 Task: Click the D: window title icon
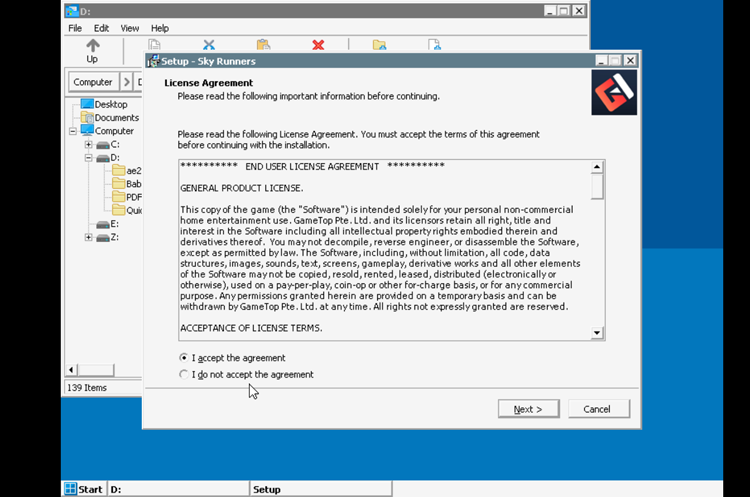coord(72,11)
